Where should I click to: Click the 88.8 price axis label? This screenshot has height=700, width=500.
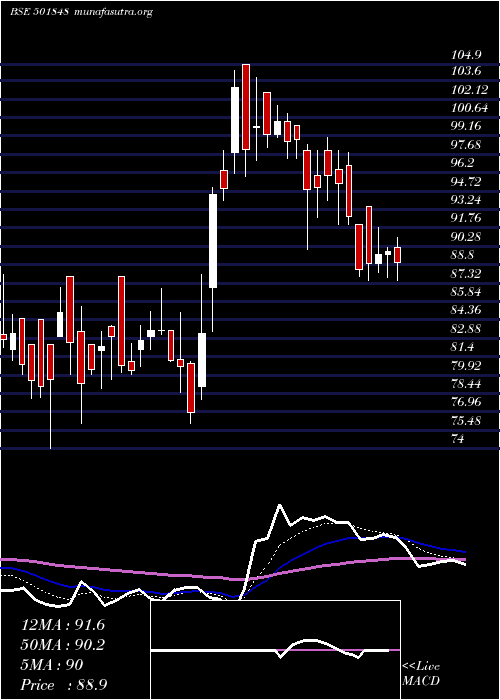click(463, 255)
